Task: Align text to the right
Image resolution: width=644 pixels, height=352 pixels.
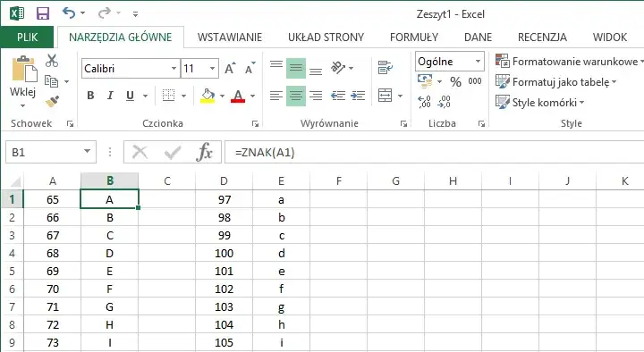Action: tap(316, 96)
